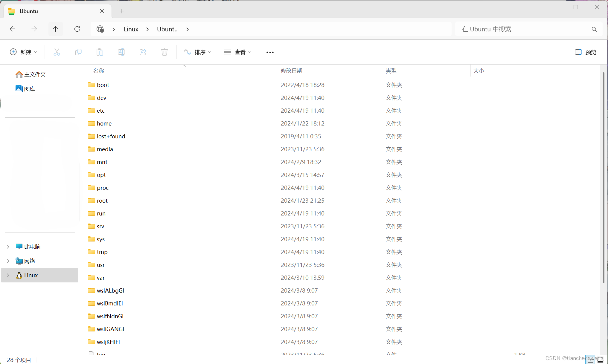The image size is (608, 364).
Task: Go forward with the forward arrow
Action: pyautogui.click(x=34, y=29)
